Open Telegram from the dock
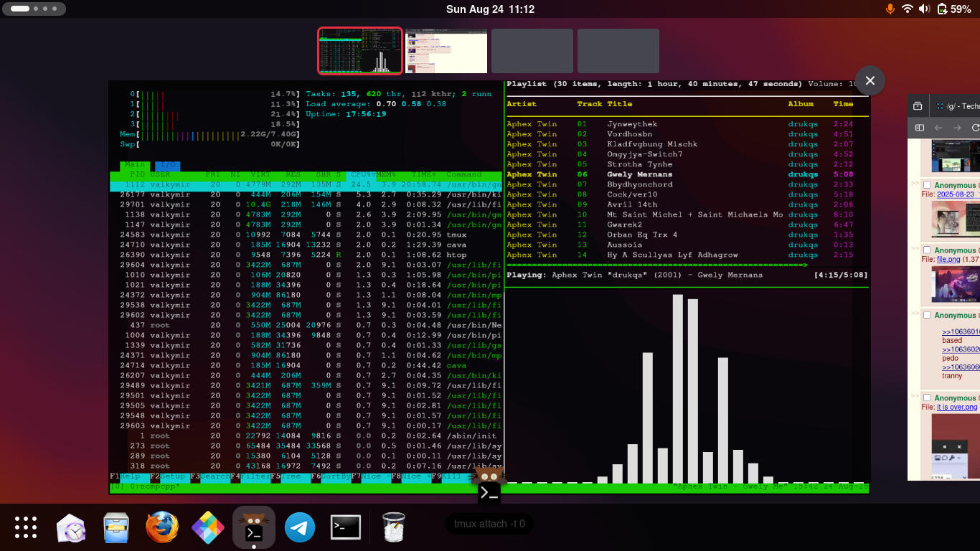Screen dimensions: 980x551 (x=300, y=528)
